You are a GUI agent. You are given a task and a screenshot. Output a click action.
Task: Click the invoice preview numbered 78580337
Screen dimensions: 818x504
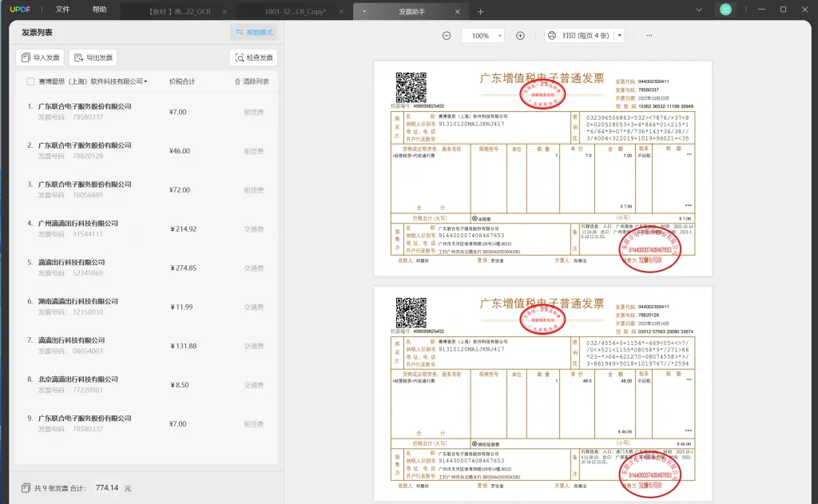coord(542,169)
